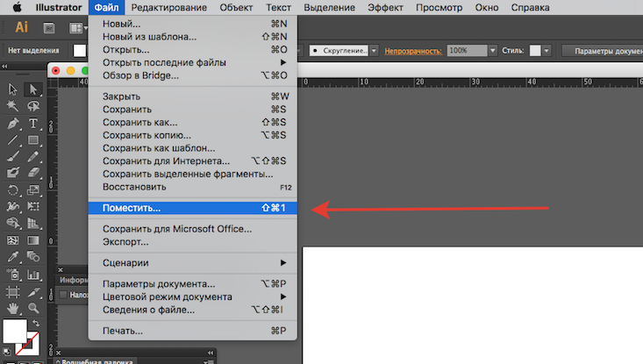Expand Открыть последние файлы submenu
This screenshot has width=643, height=364.
[x=193, y=62]
